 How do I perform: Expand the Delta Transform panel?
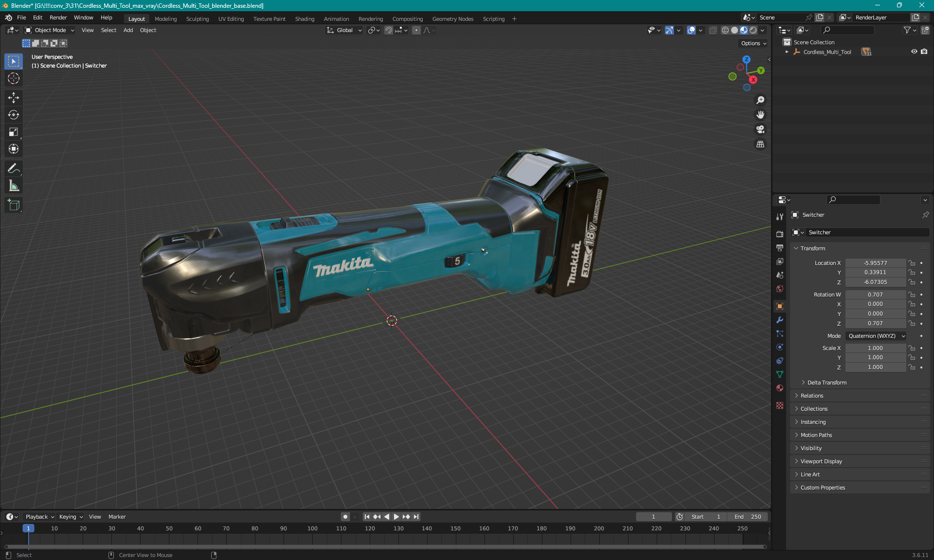point(826,383)
